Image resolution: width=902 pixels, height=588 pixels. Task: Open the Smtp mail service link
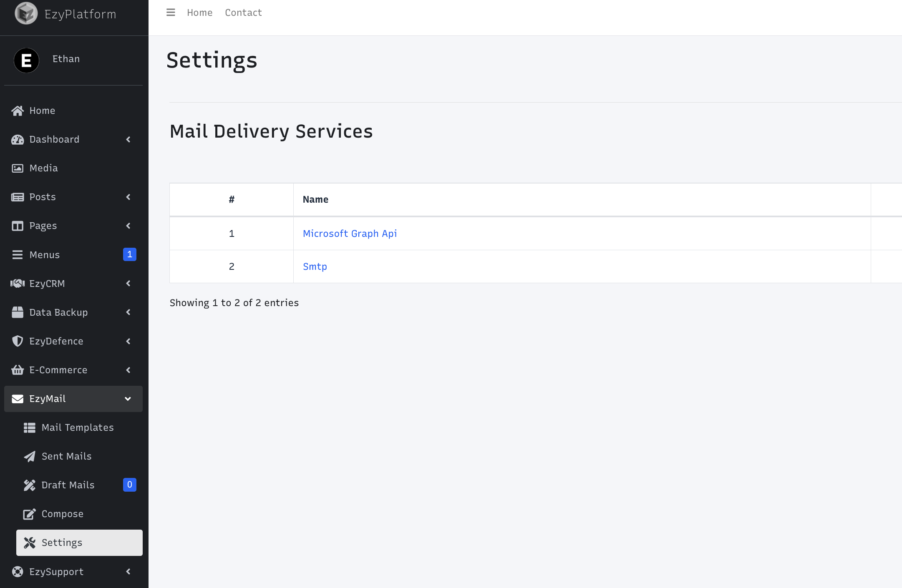315,266
